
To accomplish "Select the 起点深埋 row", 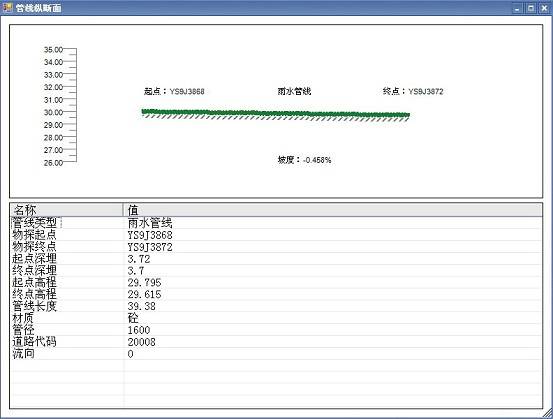I will [276, 259].
